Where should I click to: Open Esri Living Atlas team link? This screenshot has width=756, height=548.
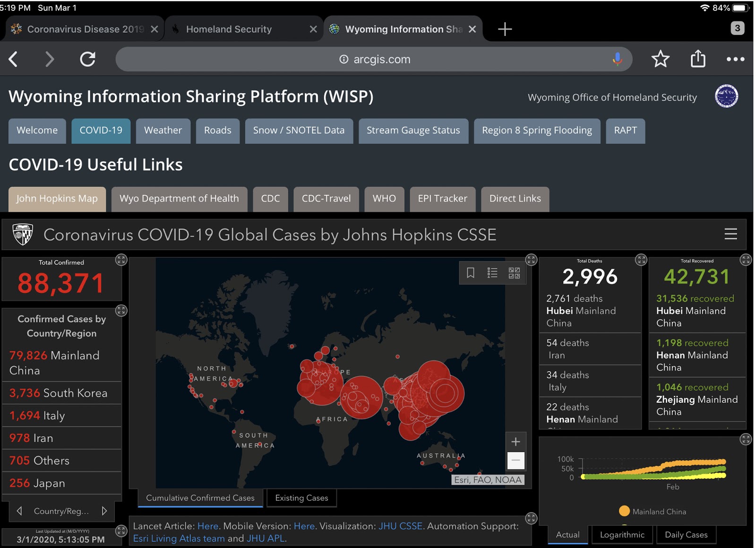(x=179, y=539)
